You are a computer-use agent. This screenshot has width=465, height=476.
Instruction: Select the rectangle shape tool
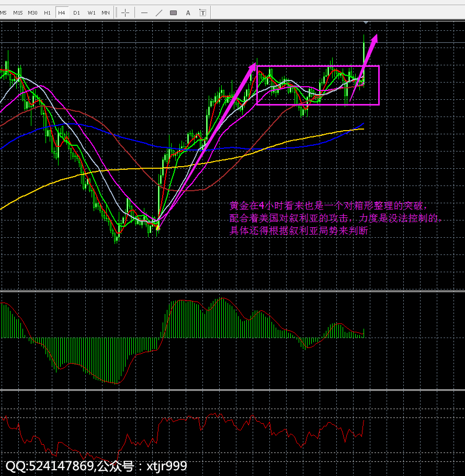(174, 13)
